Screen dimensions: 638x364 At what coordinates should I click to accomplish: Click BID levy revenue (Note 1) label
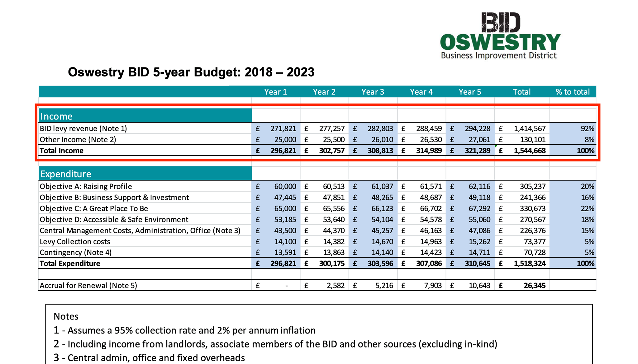click(83, 128)
